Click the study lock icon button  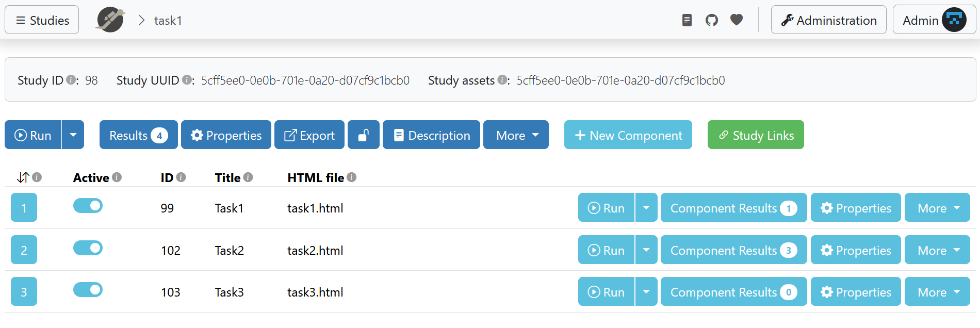(364, 135)
